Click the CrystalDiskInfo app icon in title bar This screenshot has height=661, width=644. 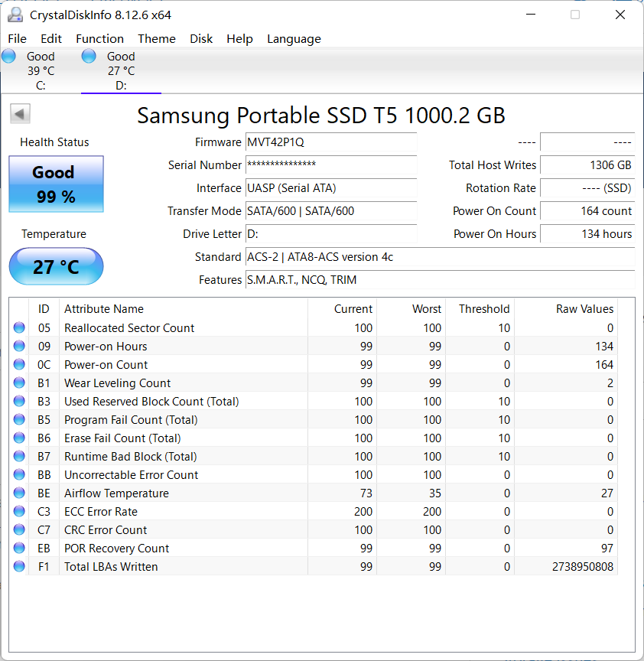coord(15,15)
